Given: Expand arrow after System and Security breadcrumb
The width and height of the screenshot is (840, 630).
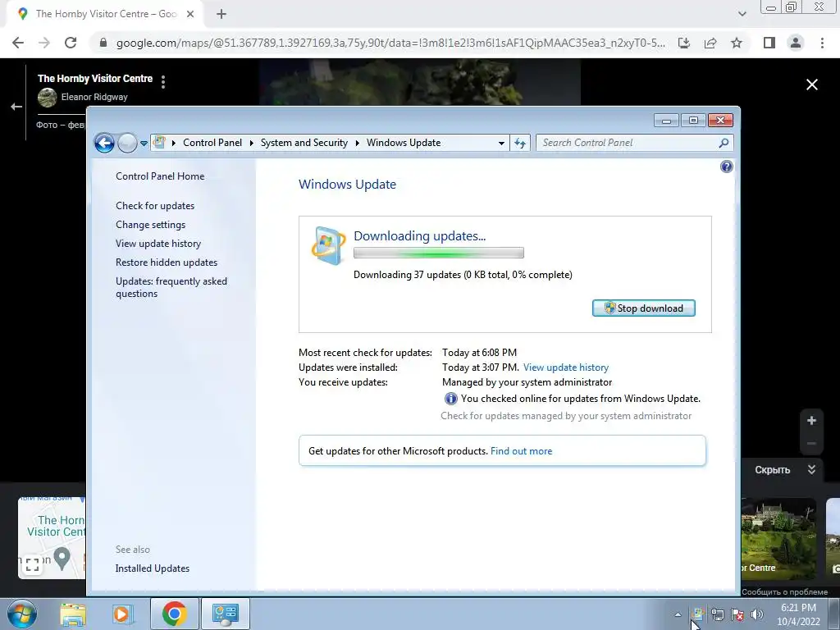Looking at the screenshot, I should tap(358, 143).
